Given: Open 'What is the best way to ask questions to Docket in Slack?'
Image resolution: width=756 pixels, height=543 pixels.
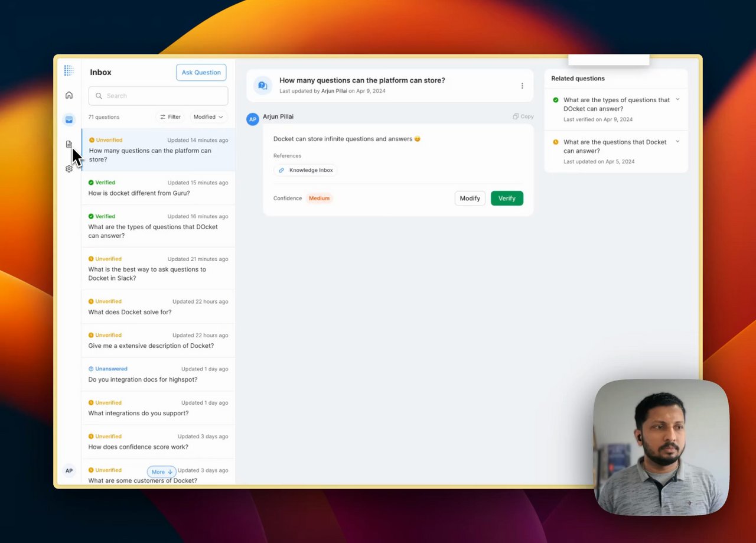Looking at the screenshot, I should pyautogui.click(x=158, y=269).
